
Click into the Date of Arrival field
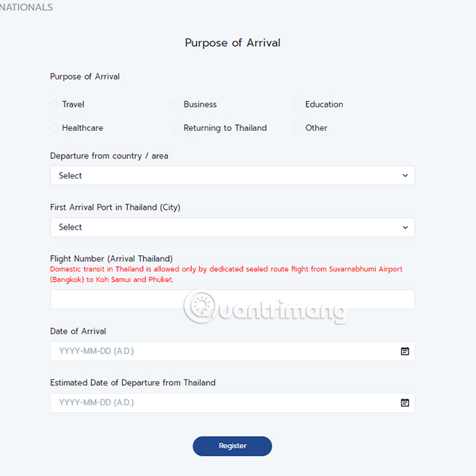pyautogui.click(x=223, y=351)
